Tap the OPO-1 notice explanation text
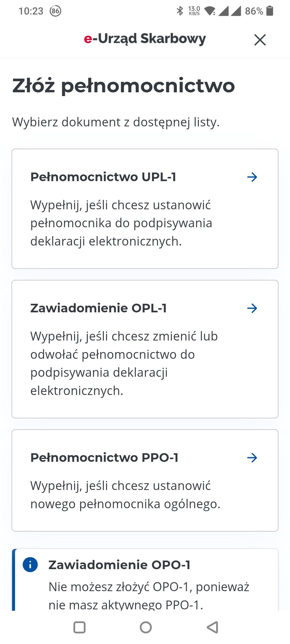290x644 pixels. point(149,596)
